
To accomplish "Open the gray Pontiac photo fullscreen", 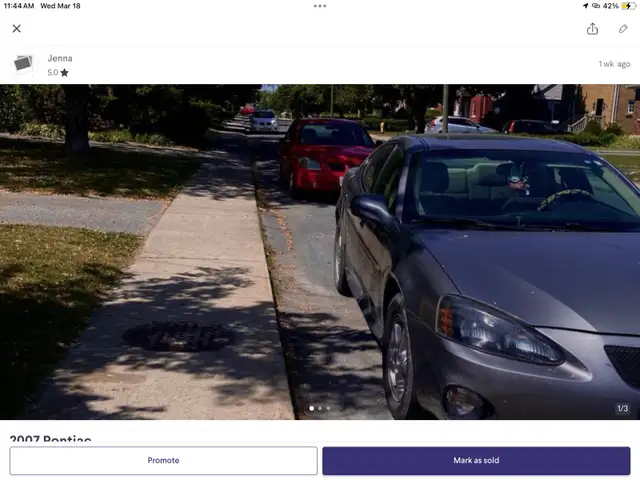I will point(320,250).
